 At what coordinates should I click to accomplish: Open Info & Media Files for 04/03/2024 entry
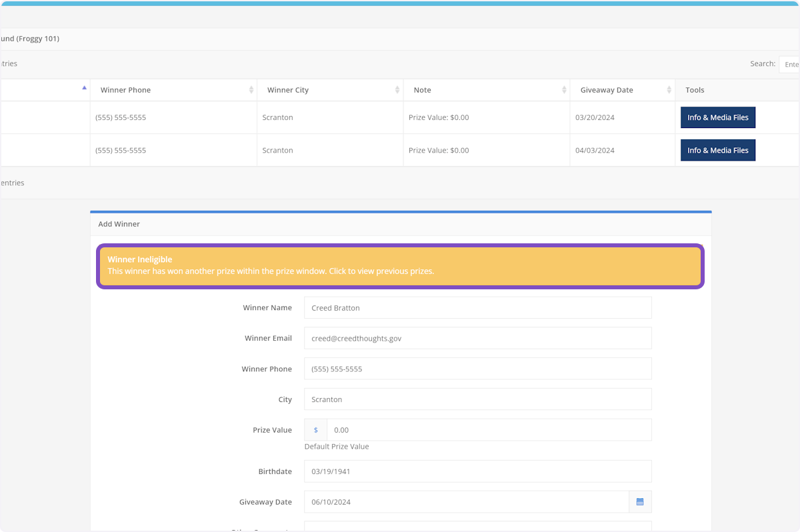[717, 151]
